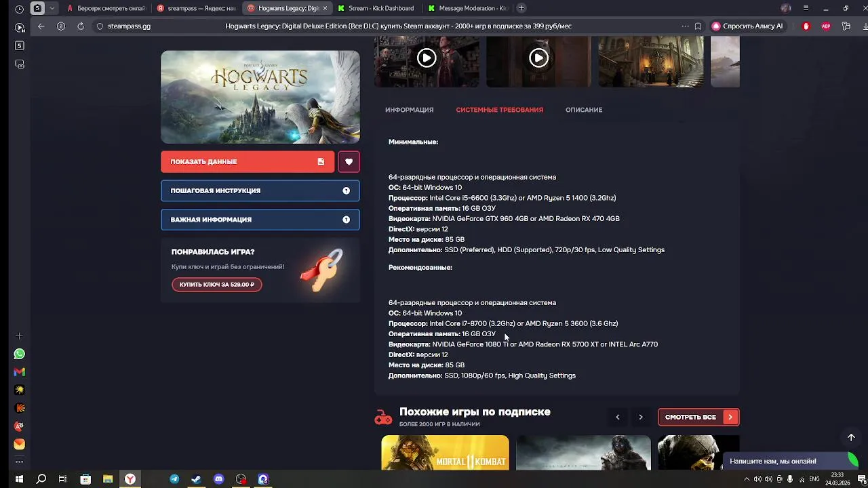This screenshot has width=868, height=488.
Task: Open Telegram from taskbar
Action: [x=174, y=479]
